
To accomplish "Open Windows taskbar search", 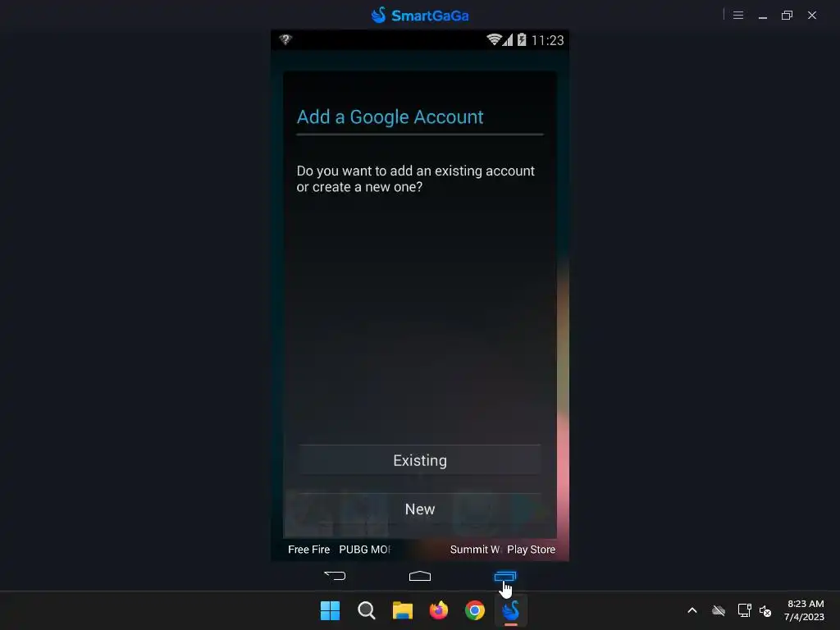I will [367, 610].
